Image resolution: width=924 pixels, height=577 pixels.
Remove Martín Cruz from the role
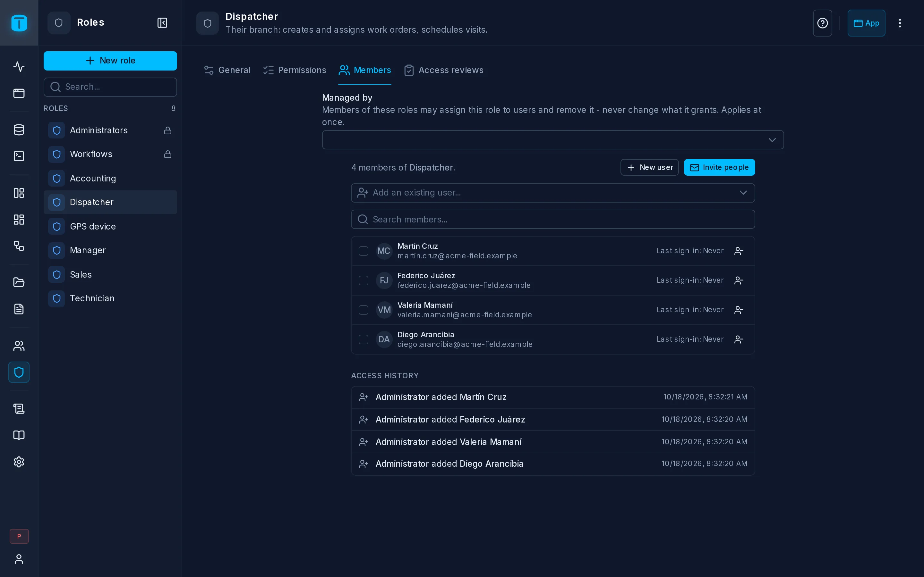[x=739, y=251]
